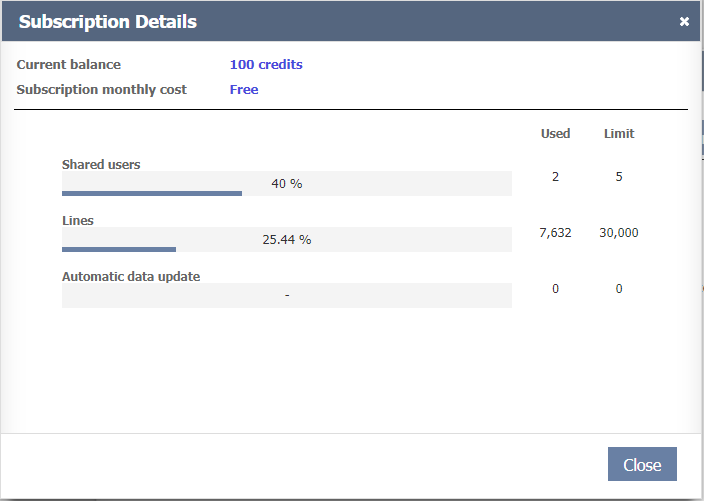Click the Close button

(642, 465)
